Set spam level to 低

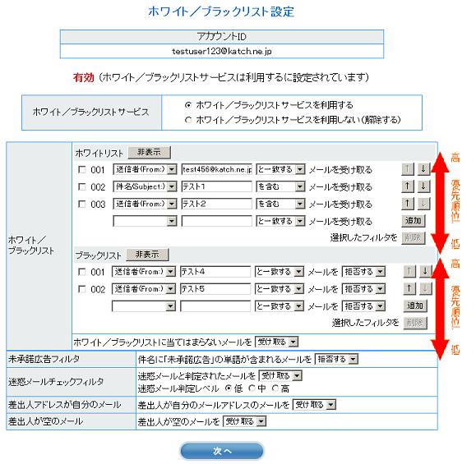(229, 388)
